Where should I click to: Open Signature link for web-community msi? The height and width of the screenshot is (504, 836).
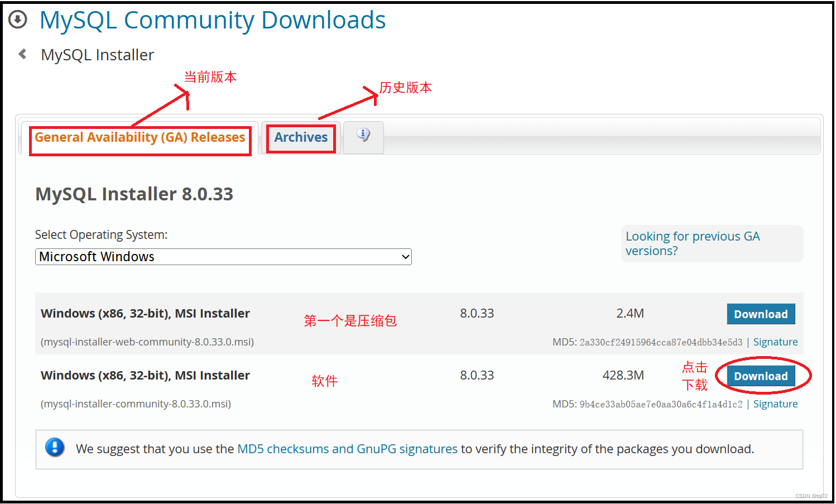pos(775,342)
